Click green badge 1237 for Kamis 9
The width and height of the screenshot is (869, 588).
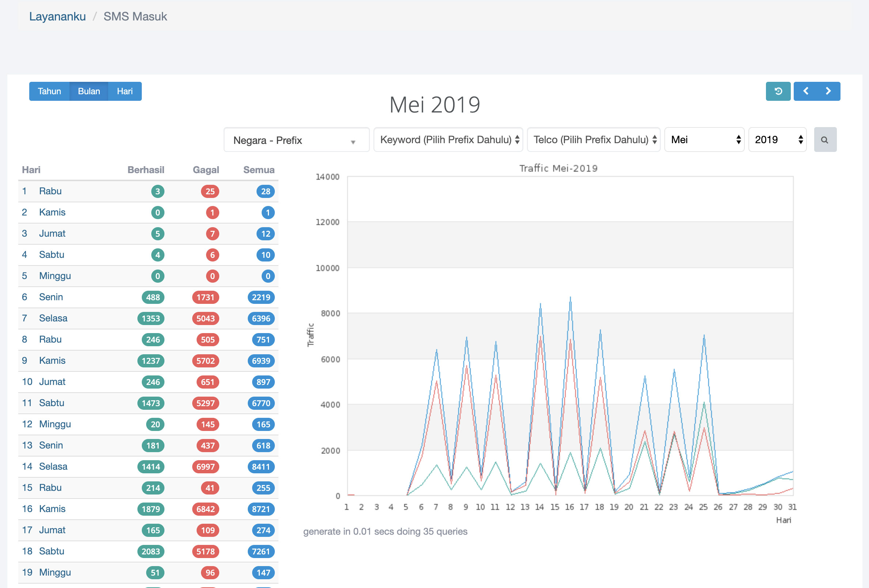151,361
